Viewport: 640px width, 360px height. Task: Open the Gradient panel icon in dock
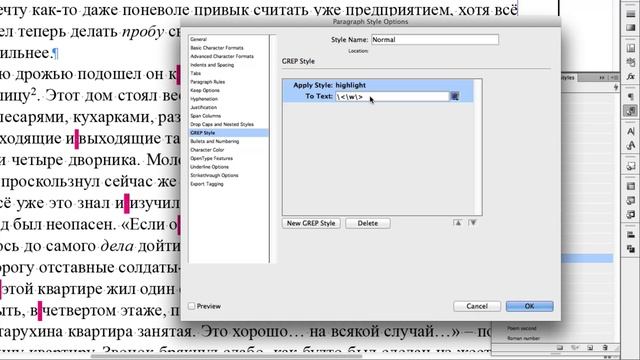(631, 28)
